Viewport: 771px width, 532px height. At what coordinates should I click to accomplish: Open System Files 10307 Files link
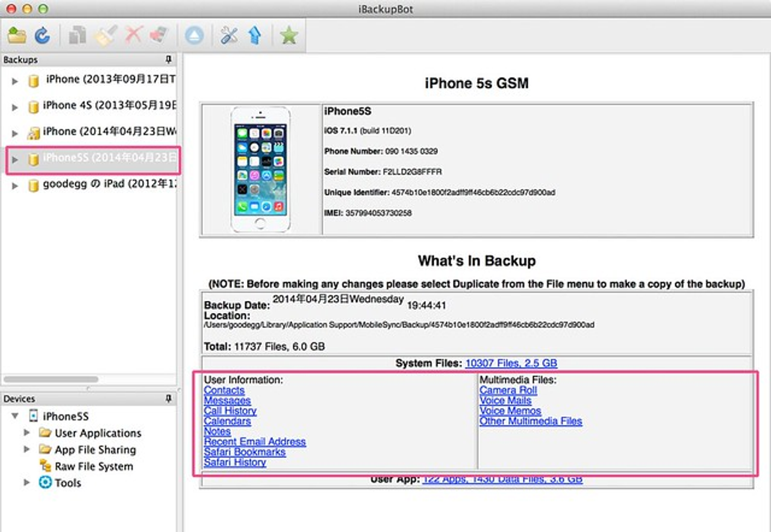point(511,363)
